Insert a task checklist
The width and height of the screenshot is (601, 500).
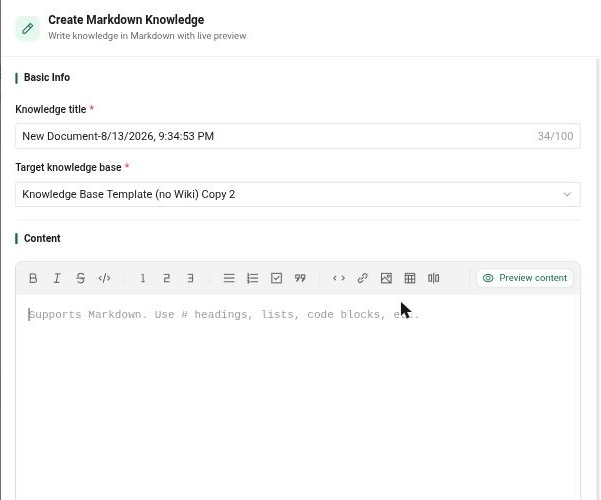pos(276,278)
